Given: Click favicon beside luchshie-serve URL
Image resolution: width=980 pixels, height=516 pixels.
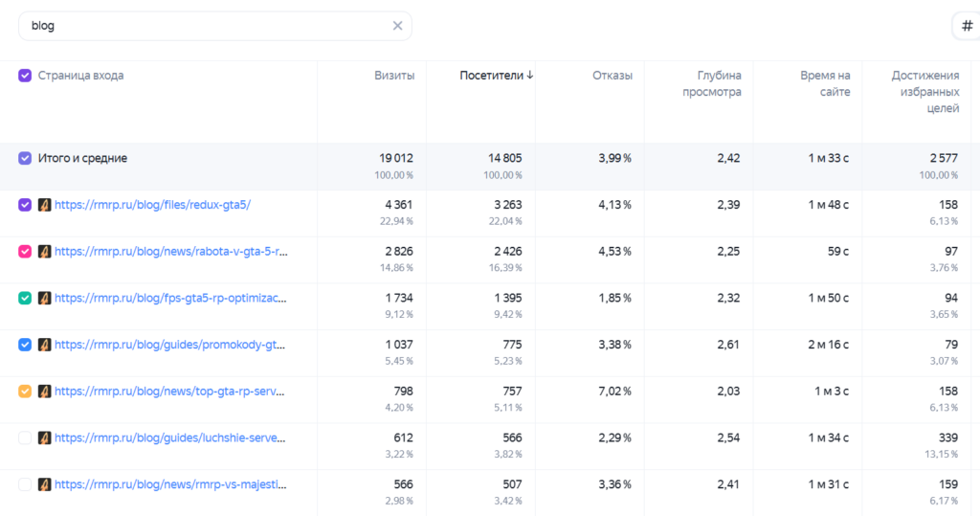Looking at the screenshot, I should [44, 437].
